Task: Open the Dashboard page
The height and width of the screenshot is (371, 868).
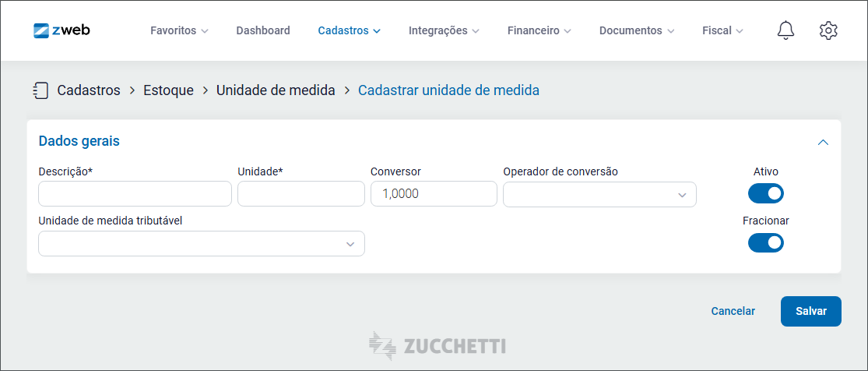Action: 263,30
